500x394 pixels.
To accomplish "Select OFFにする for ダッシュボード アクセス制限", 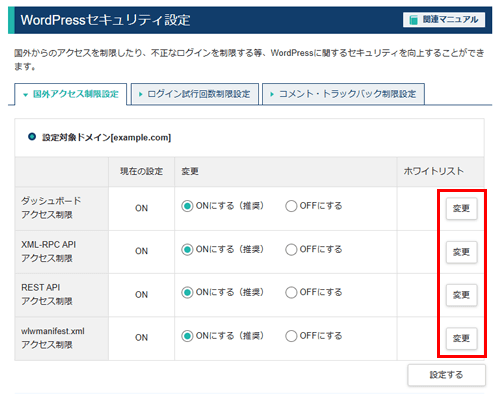I will click(x=291, y=206).
